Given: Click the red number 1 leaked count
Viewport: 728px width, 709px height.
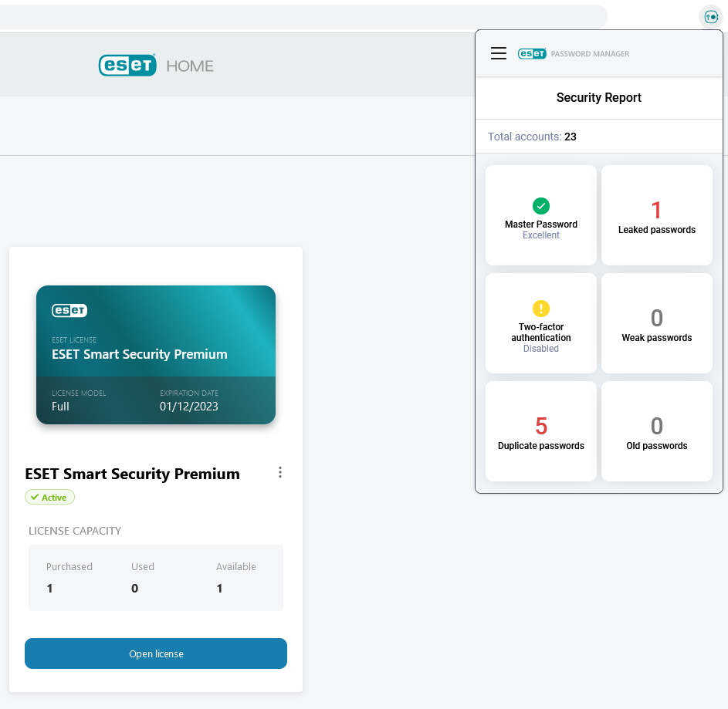Looking at the screenshot, I should 656,210.
